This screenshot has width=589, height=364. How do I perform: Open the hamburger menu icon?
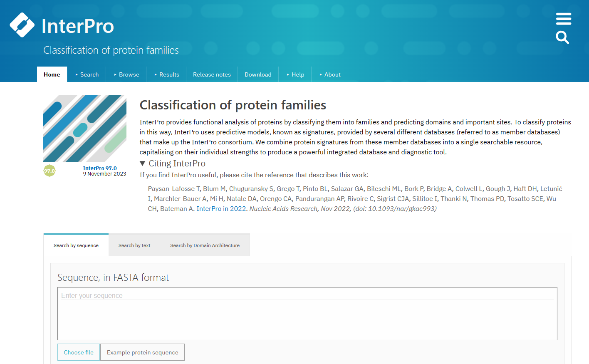click(x=563, y=19)
